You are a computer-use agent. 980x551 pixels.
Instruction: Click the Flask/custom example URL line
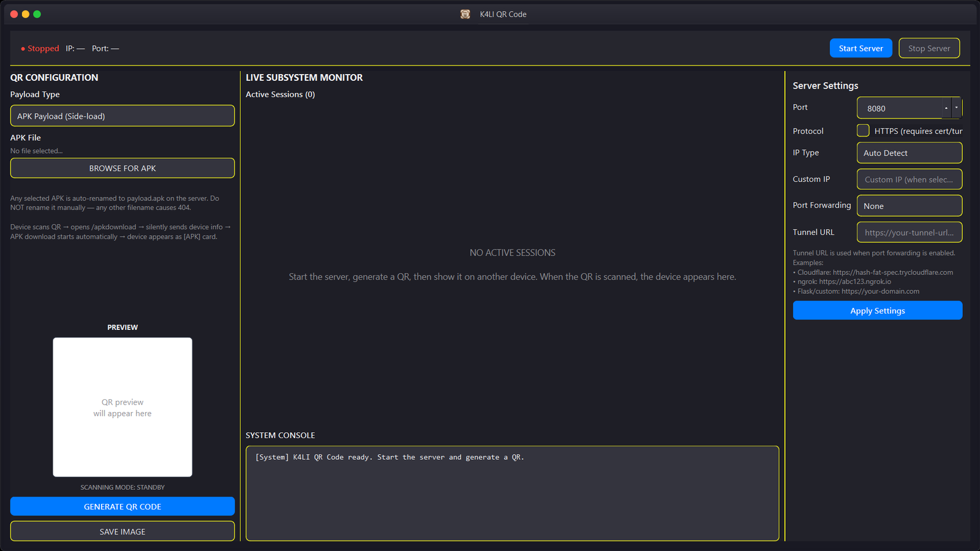pyautogui.click(x=856, y=291)
